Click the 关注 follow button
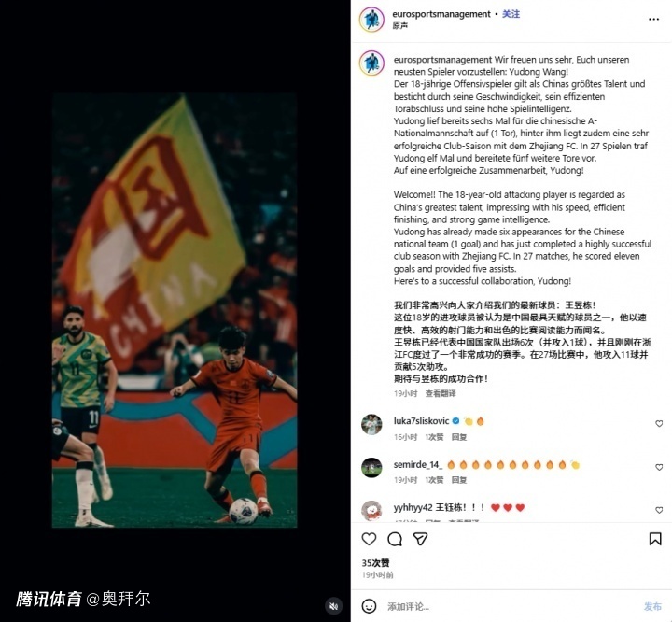 511,14
